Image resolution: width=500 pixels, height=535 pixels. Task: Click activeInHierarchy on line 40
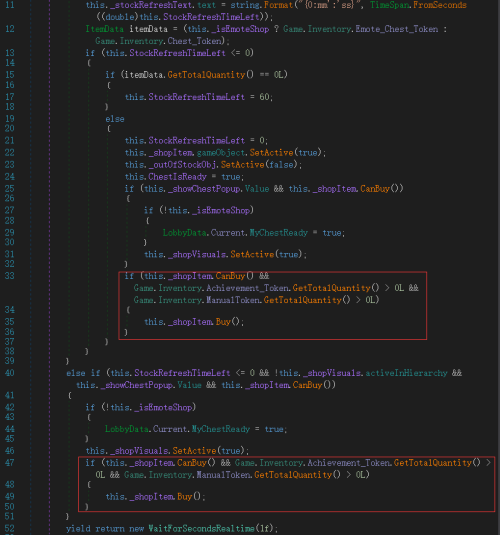[x=406, y=373]
